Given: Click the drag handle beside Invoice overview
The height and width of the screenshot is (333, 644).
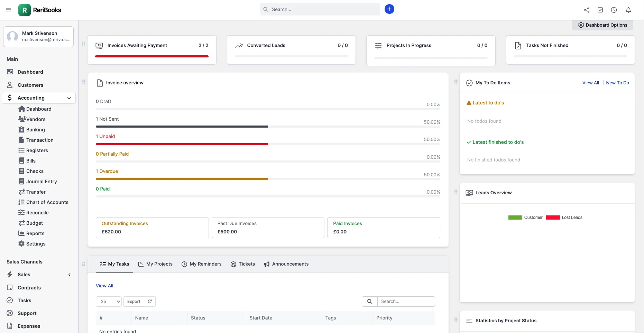Looking at the screenshot, I should (84, 82).
